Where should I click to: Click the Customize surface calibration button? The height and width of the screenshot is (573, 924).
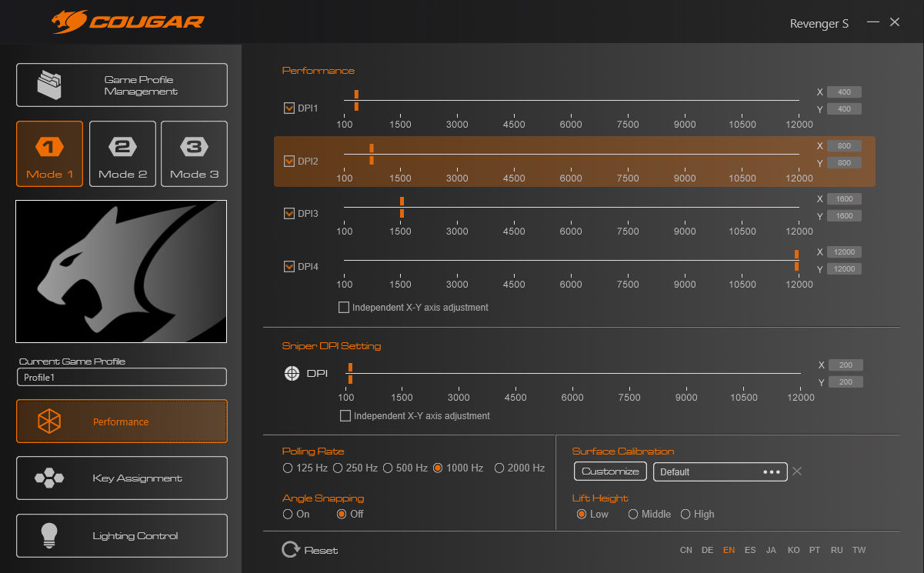pyautogui.click(x=610, y=471)
